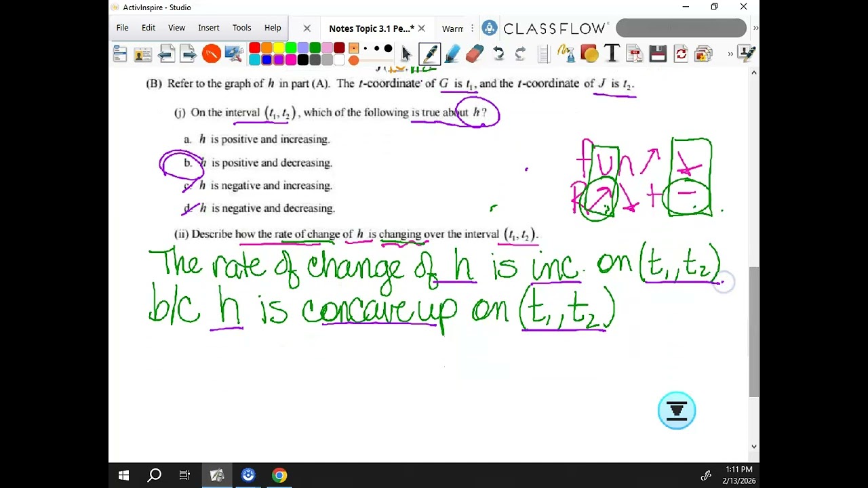Open the Insert menu
The image size is (868, 488).
point(209,28)
